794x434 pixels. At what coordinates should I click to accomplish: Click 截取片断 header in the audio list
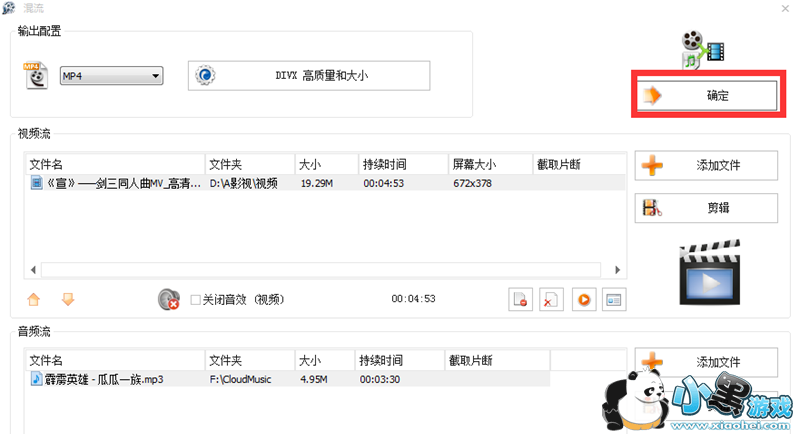pyautogui.click(x=497, y=360)
